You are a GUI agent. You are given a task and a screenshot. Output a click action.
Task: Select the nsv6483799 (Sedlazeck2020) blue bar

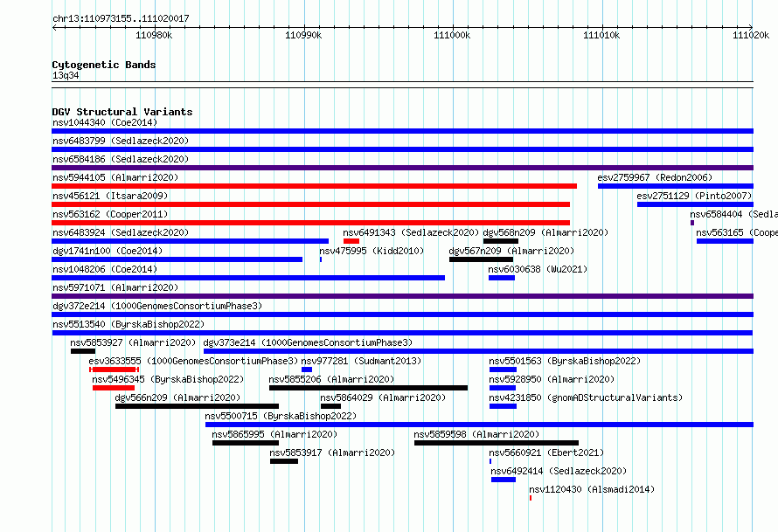click(x=402, y=149)
